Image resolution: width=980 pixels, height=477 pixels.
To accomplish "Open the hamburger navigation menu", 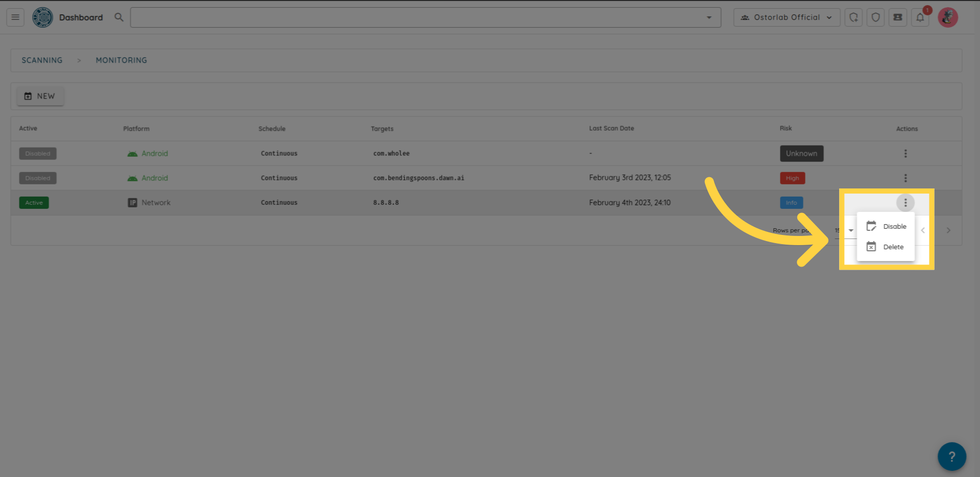I will [x=15, y=17].
